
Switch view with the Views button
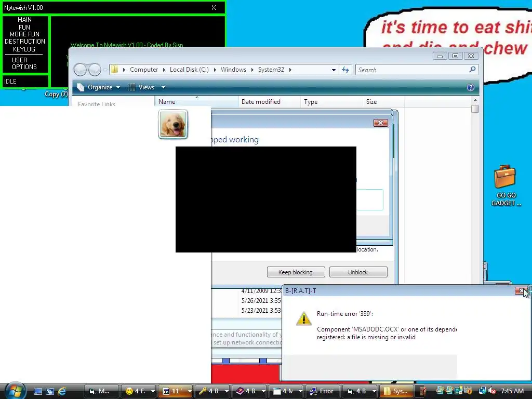(141, 87)
